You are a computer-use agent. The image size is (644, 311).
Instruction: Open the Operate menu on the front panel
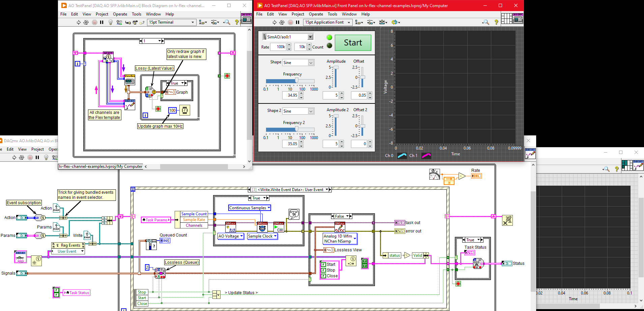[x=316, y=14]
